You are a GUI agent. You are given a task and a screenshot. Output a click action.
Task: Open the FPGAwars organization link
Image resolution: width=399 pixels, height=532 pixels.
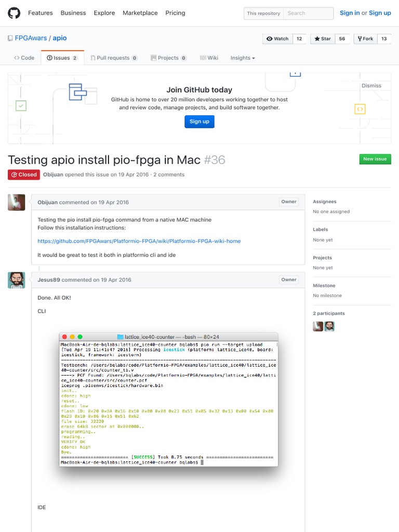pos(31,38)
